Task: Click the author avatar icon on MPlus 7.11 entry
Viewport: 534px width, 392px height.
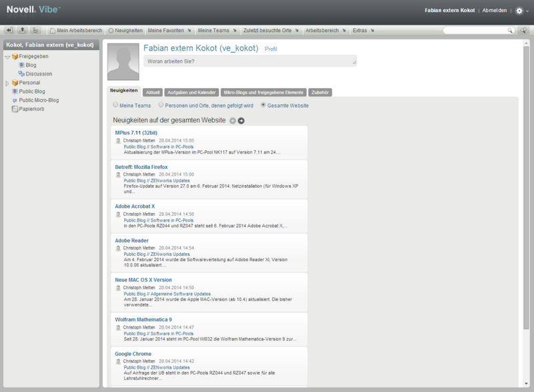Action: 118,141
